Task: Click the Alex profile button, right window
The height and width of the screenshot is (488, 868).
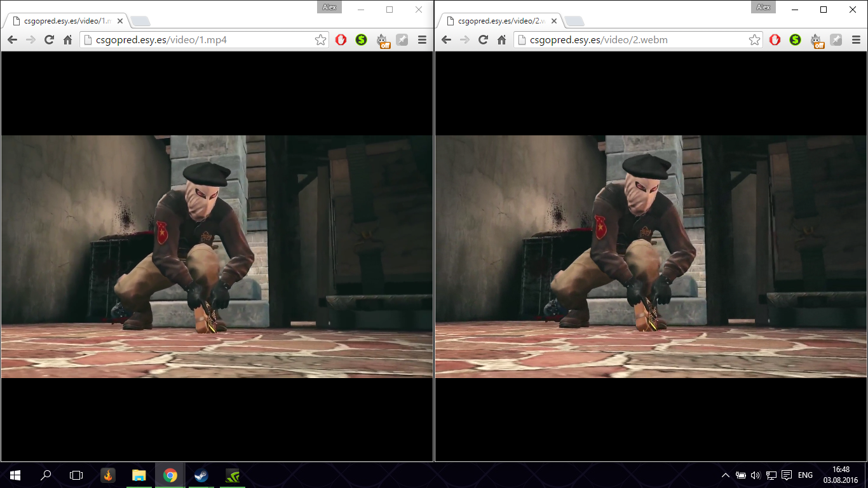Action: (763, 7)
